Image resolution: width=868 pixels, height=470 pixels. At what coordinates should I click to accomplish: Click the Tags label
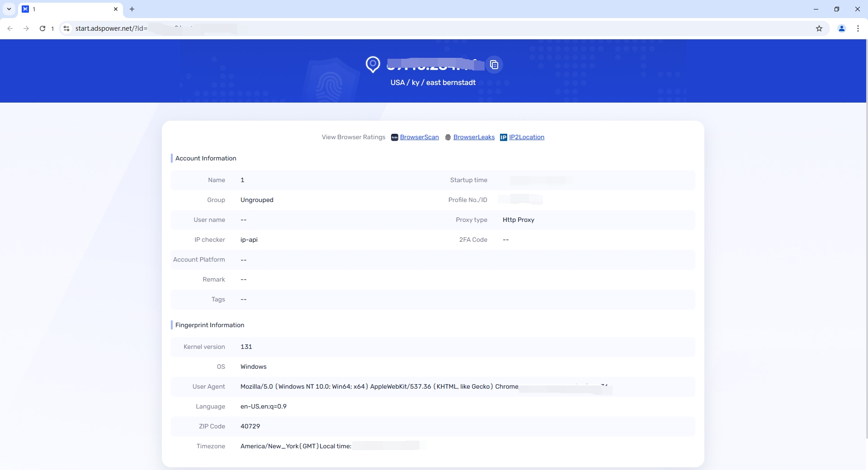click(218, 300)
